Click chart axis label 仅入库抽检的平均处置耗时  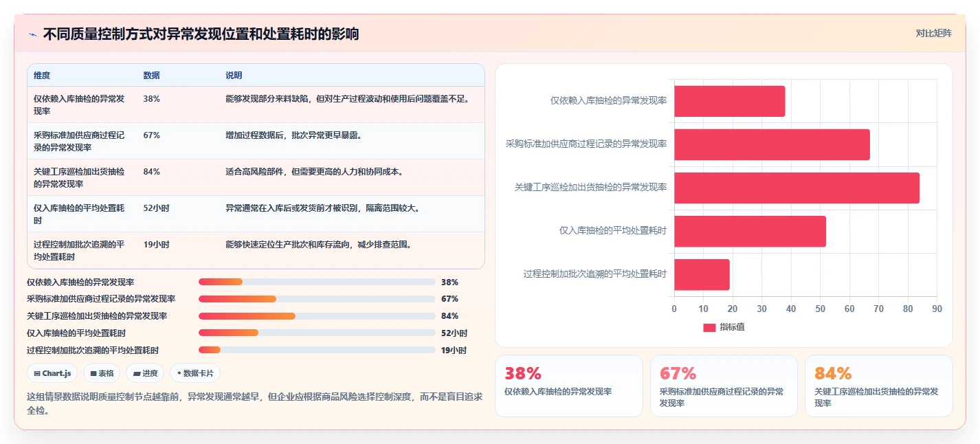coord(613,231)
